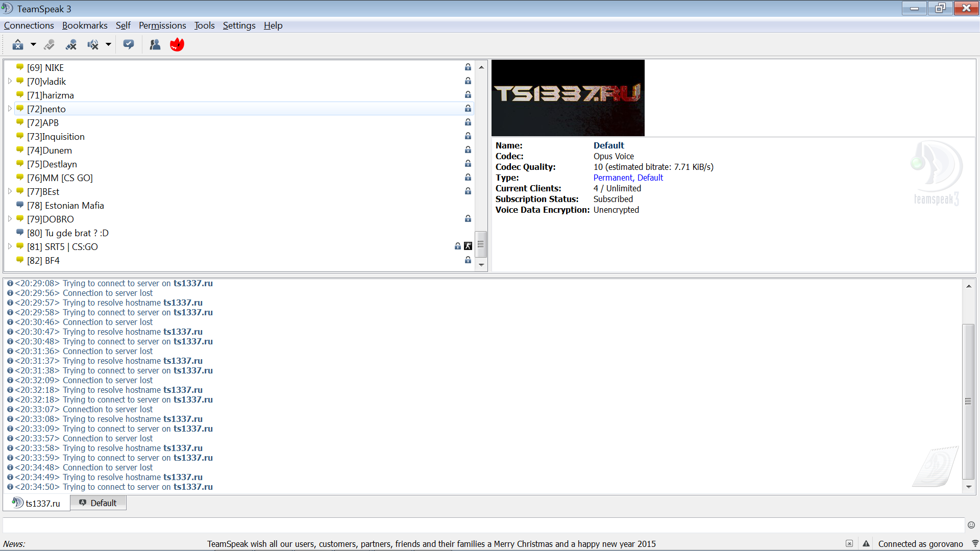Click the padlock icon on [79]DOBRO row
Screen dimensions: 980x551
click(x=468, y=219)
